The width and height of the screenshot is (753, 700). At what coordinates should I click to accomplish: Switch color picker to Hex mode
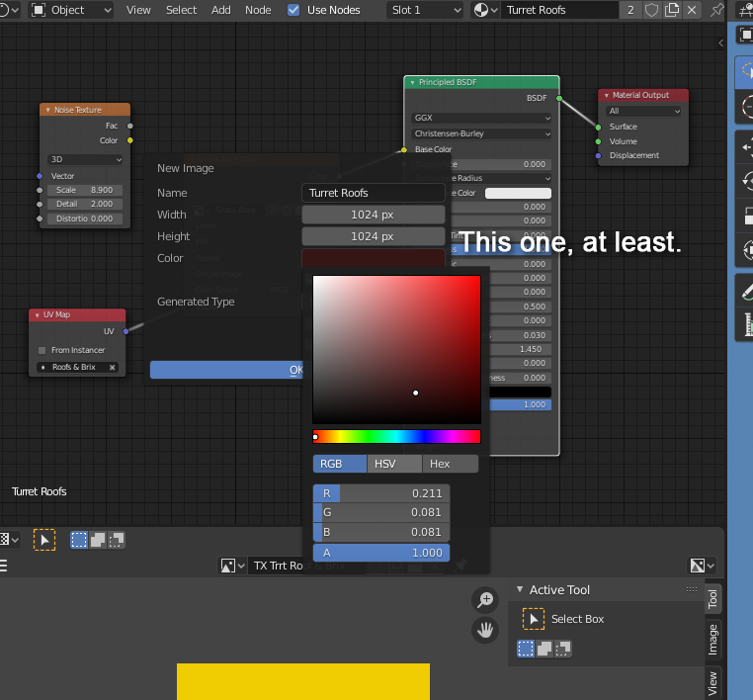click(451, 464)
